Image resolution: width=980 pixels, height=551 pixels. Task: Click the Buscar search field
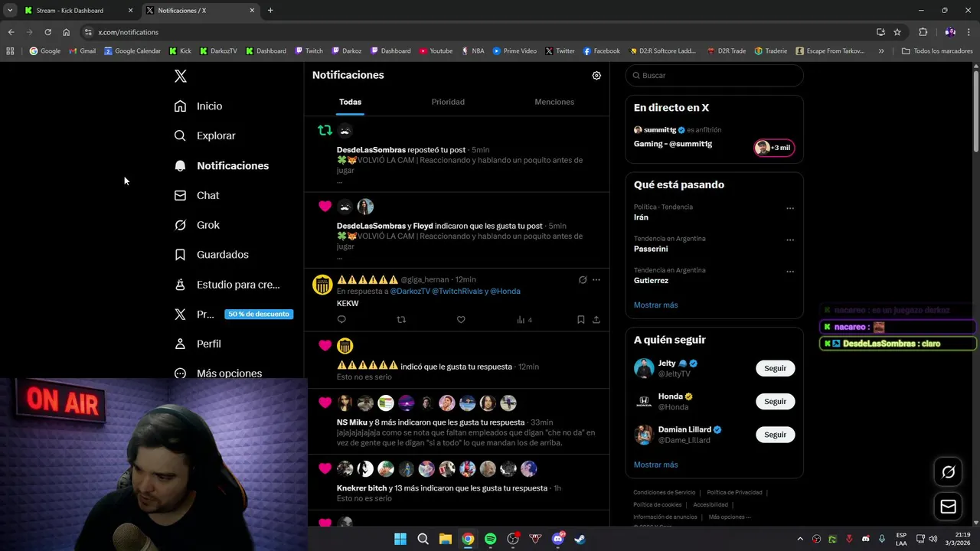coord(714,76)
